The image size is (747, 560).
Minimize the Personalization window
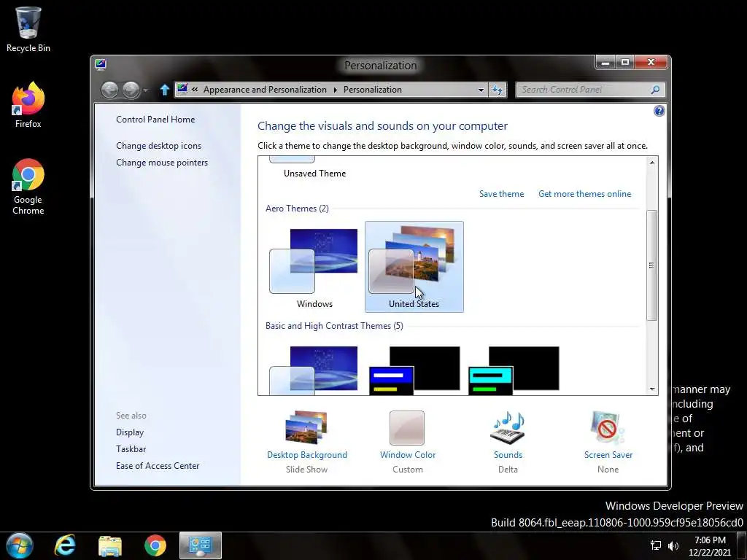point(605,63)
